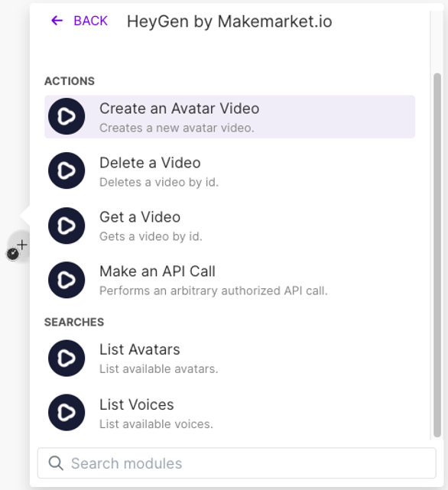
Task: Click the SEARCHES section heading
Action: click(74, 322)
